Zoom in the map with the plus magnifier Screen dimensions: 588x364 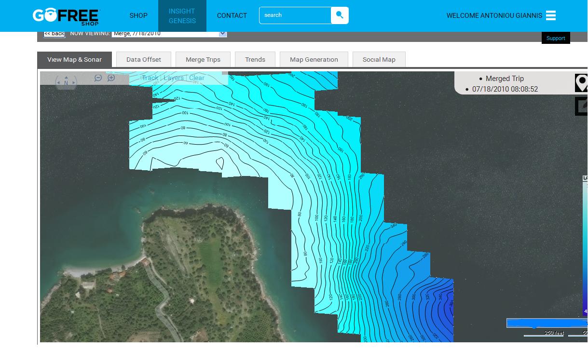pyautogui.click(x=111, y=78)
